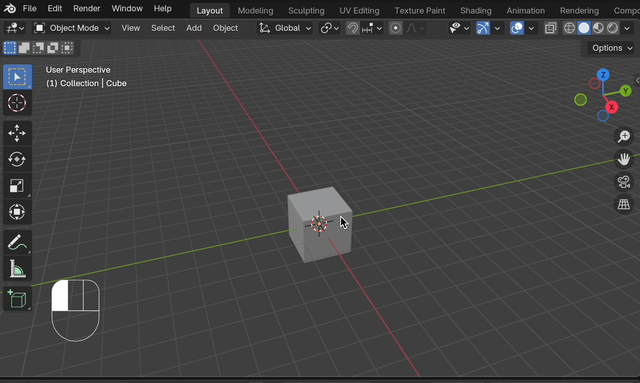Open object visibility and selectability dropdown
The width and height of the screenshot is (640, 383).
[x=459, y=28]
